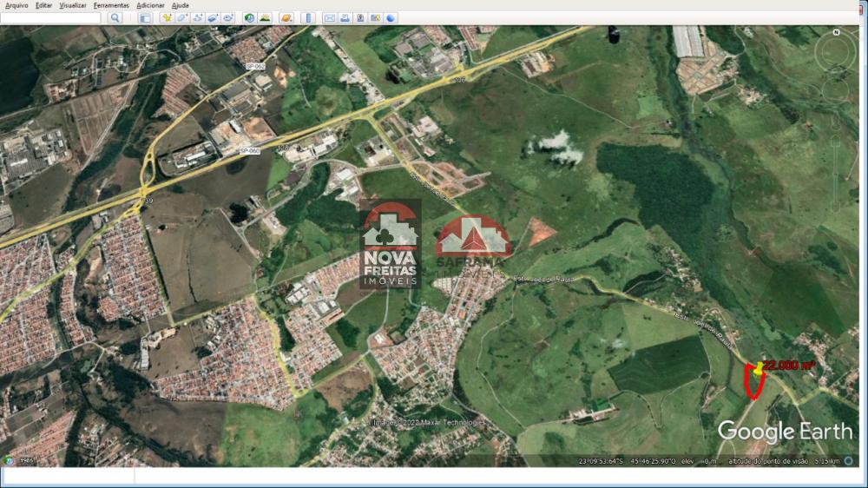Open the Arquivo menu

coord(16,5)
